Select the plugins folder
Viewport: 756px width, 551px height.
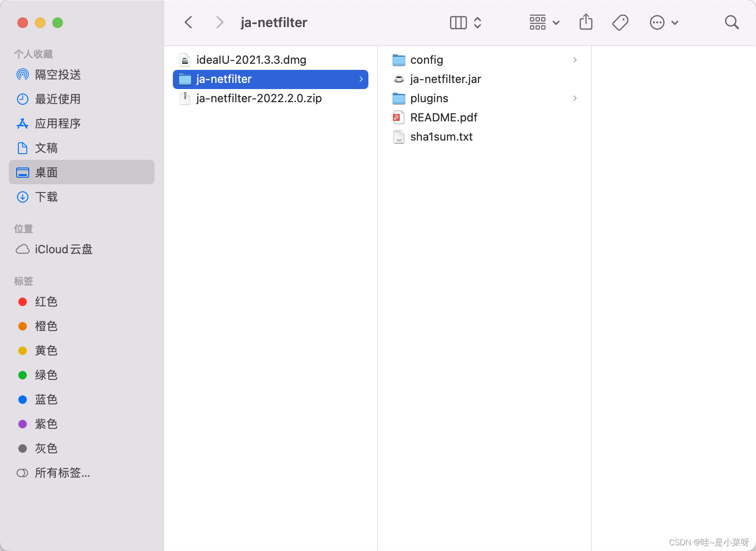[485, 98]
